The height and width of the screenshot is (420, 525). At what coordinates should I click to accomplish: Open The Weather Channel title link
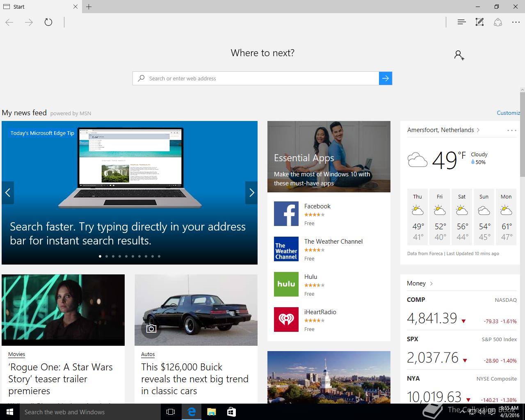[x=333, y=242]
